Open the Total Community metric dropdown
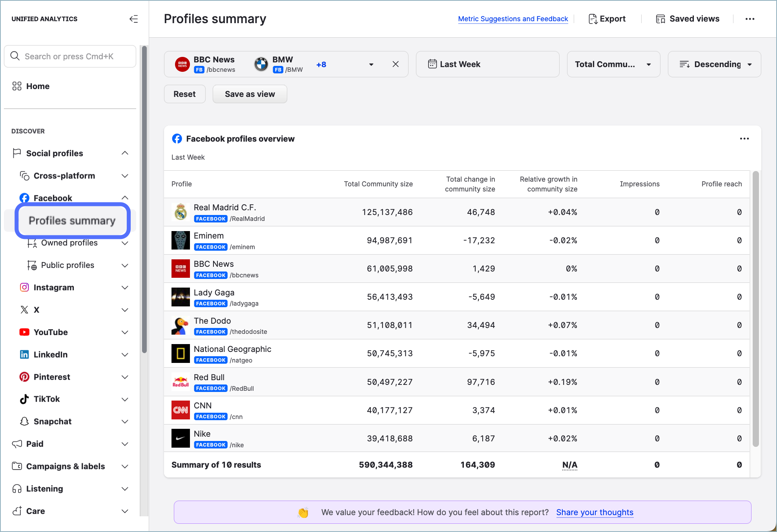Image resolution: width=777 pixels, height=532 pixels. pyautogui.click(x=613, y=64)
